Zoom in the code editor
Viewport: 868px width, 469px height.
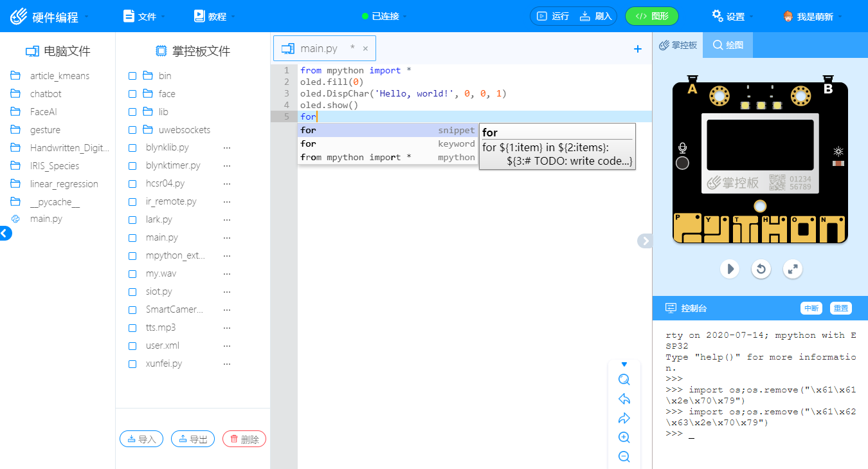point(624,437)
